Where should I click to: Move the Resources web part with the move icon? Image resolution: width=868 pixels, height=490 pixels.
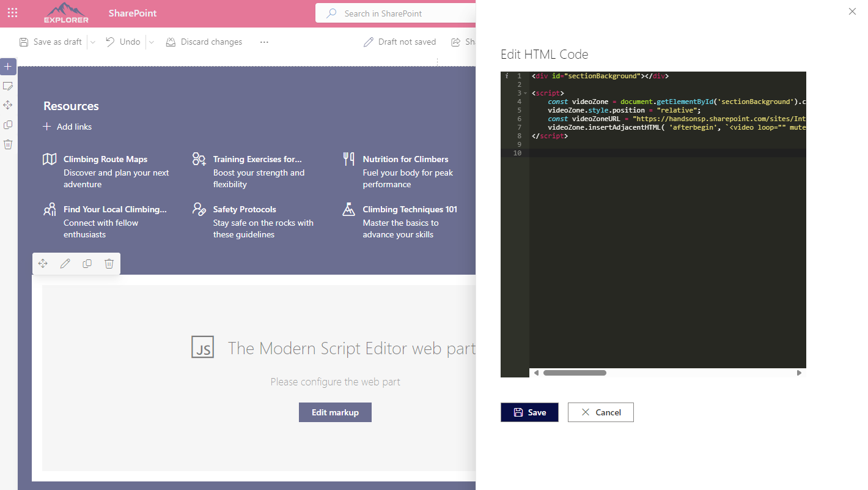[x=43, y=263]
